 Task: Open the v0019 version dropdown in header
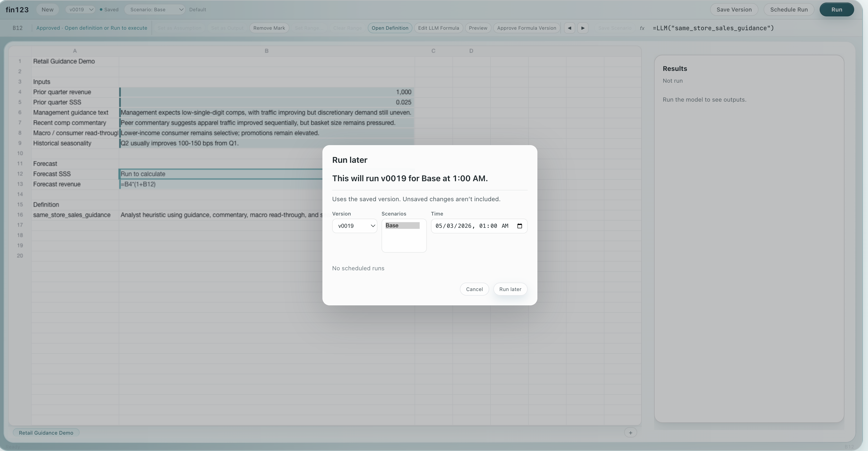pyautogui.click(x=81, y=9)
